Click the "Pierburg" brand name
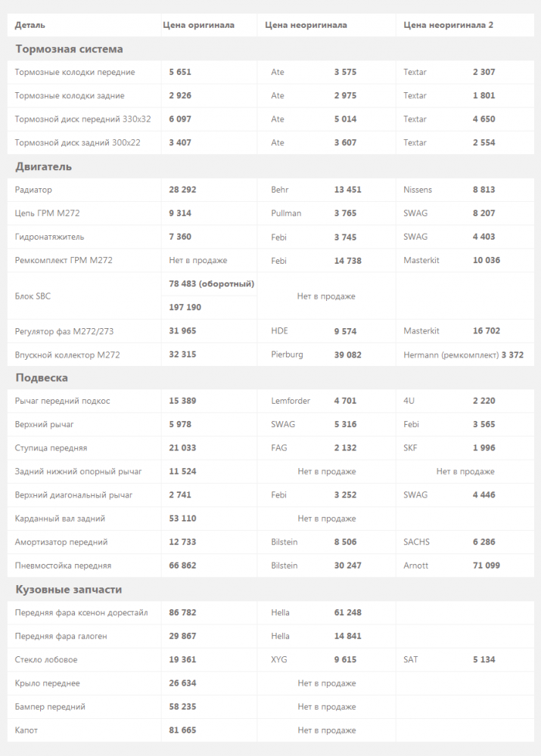541x756 pixels. tap(286, 355)
